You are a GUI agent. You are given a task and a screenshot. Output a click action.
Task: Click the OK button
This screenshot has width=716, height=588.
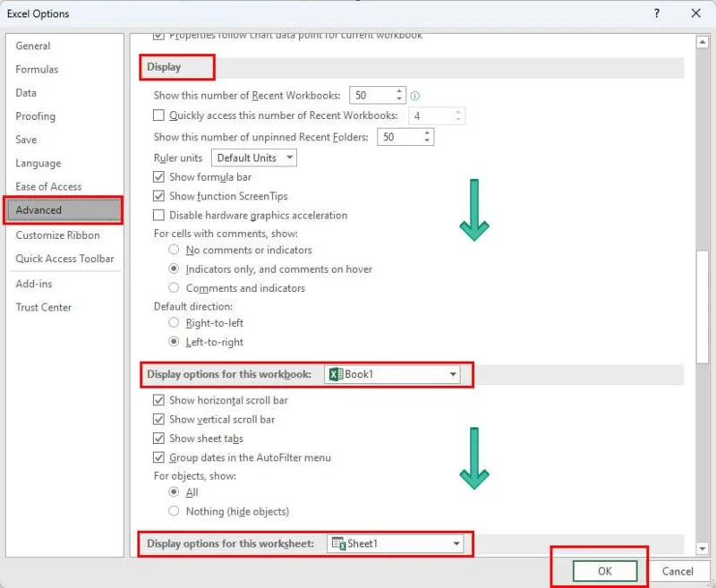point(605,571)
